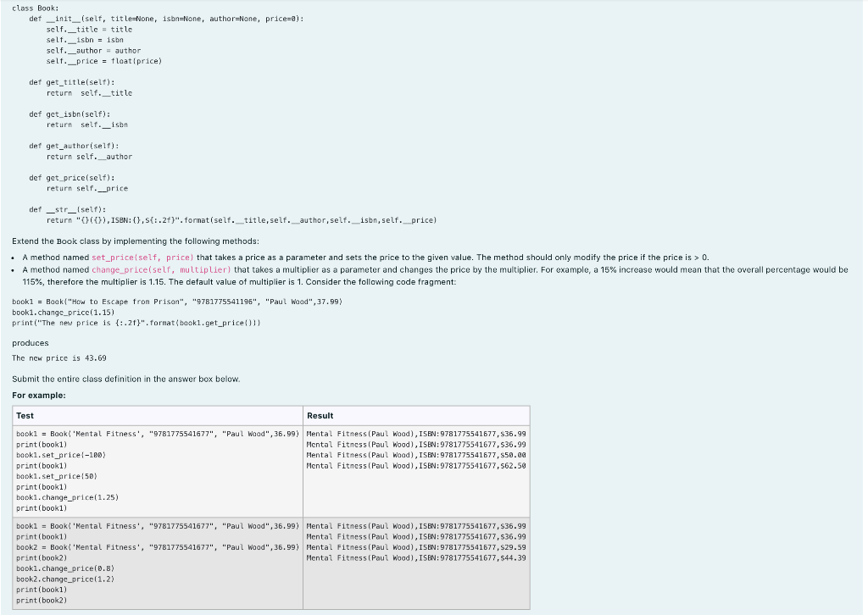Click the "For example:" heading
Screen dimensions: 868x615
click(39, 396)
